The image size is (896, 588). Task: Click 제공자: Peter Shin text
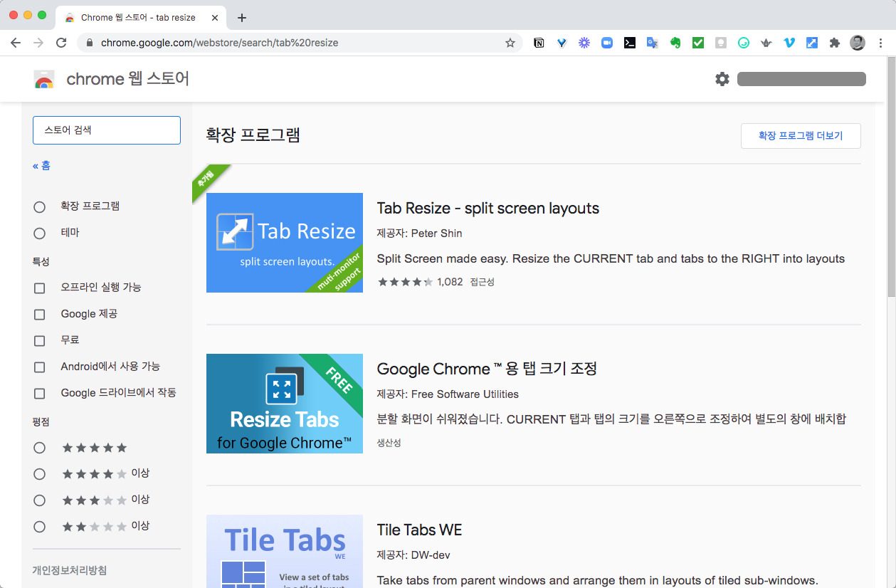pos(419,233)
